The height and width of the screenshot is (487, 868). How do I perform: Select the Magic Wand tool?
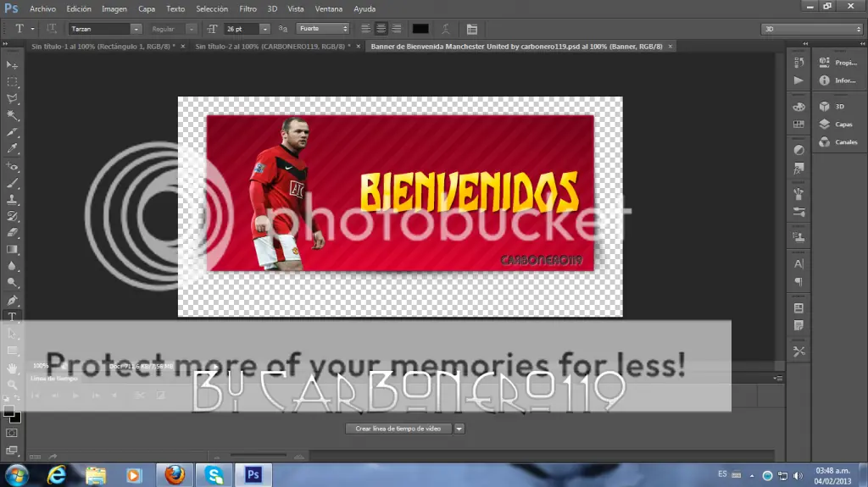pyautogui.click(x=12, y=115)
